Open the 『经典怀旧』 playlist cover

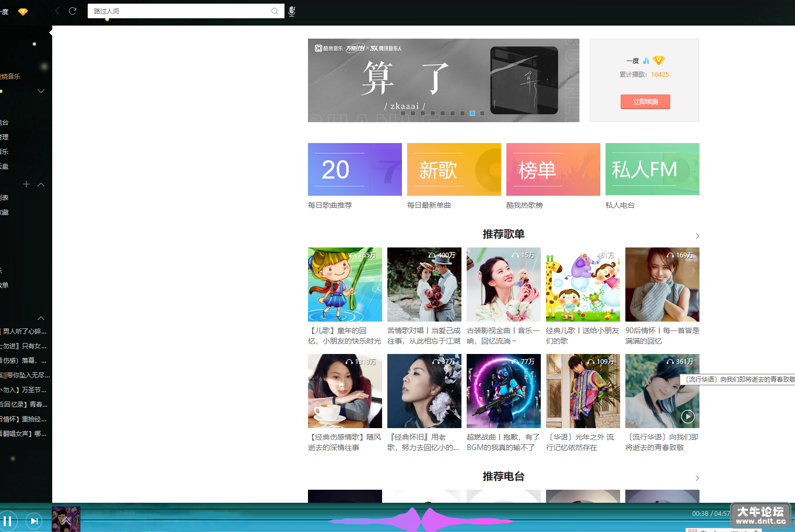(424, 391)
